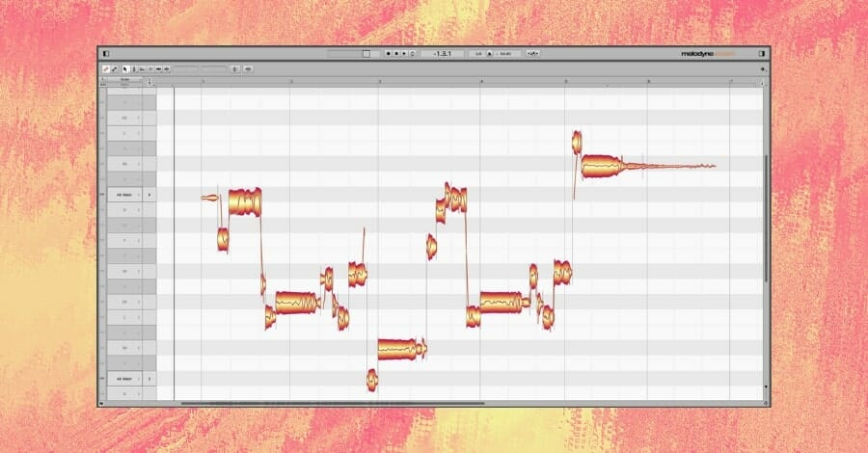Open the time grid options in ruler
This screenshot has height=453, width=868.
762,83
